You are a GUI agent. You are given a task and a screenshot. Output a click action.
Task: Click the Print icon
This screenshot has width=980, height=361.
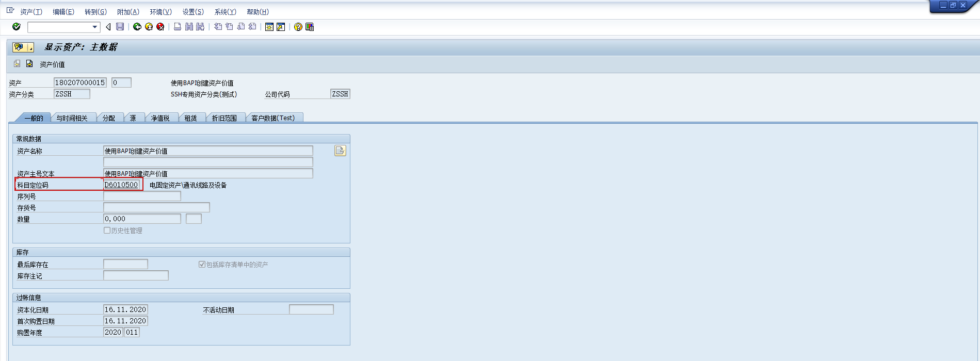(x=178, y=27)
